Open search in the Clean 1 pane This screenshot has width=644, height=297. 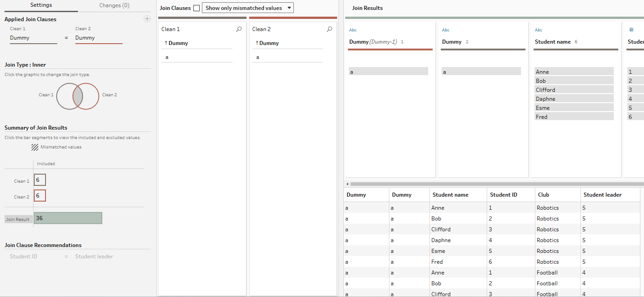(239, 29)
